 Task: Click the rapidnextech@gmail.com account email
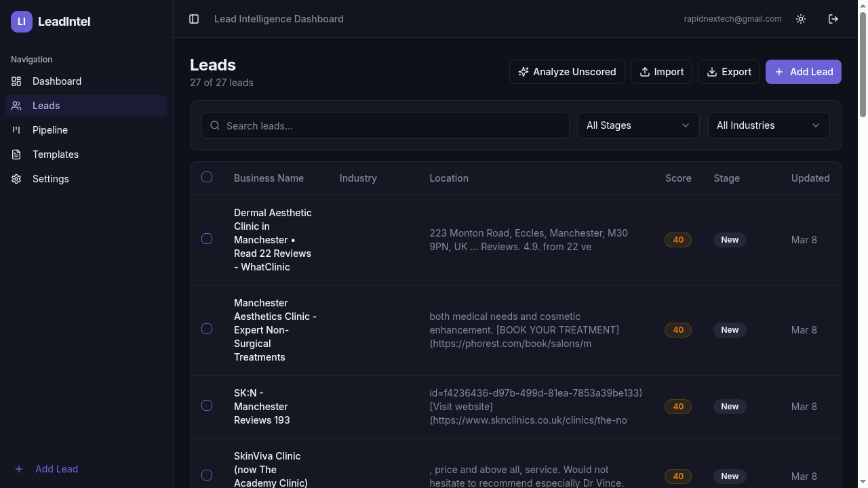[732, 19]
